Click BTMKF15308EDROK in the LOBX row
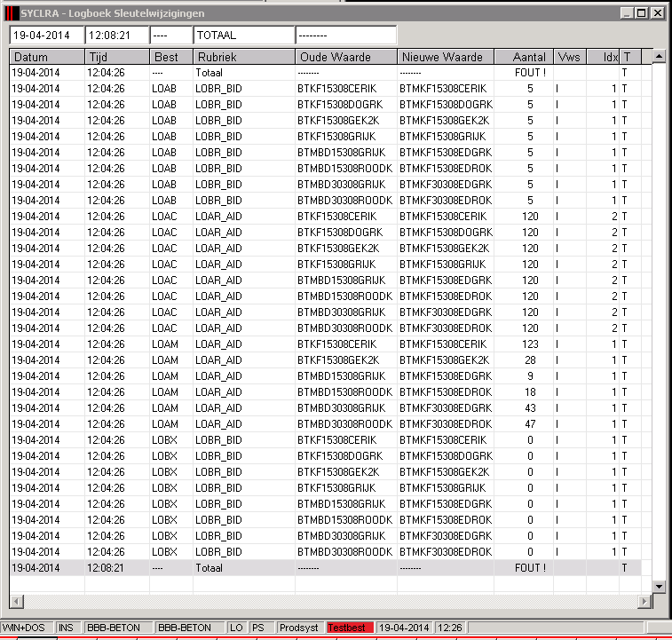 (446, 520)
